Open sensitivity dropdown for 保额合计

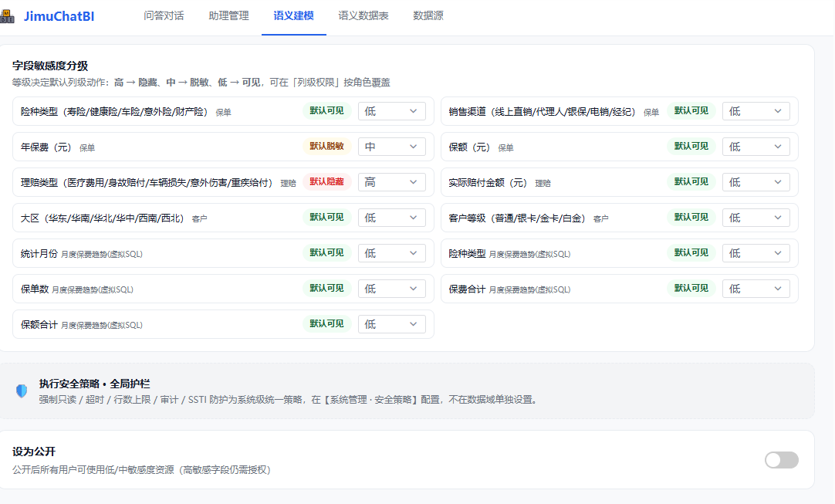[x=391, y=324]
